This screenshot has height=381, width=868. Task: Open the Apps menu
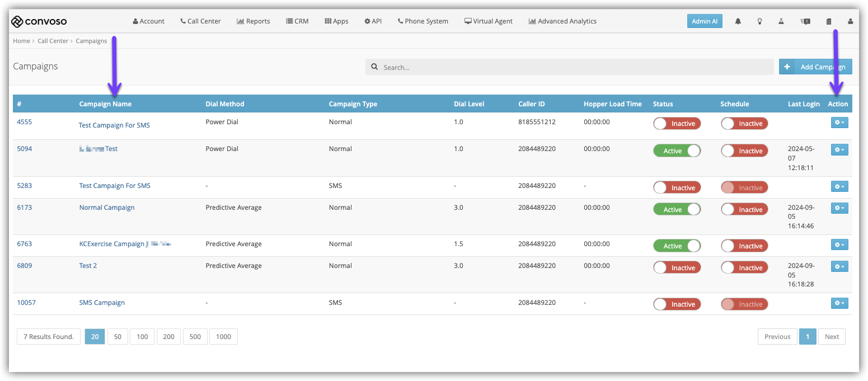click(336, 21)
